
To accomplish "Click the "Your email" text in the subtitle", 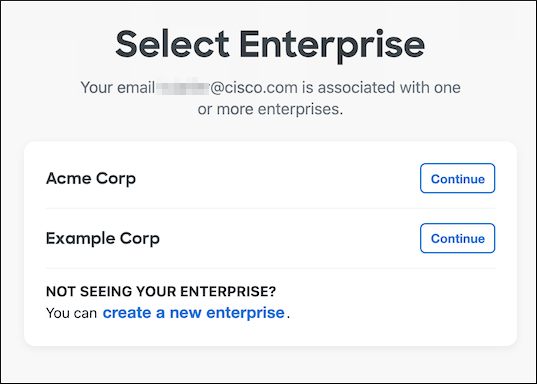I will pyautogui.click(x=117, y=88).
